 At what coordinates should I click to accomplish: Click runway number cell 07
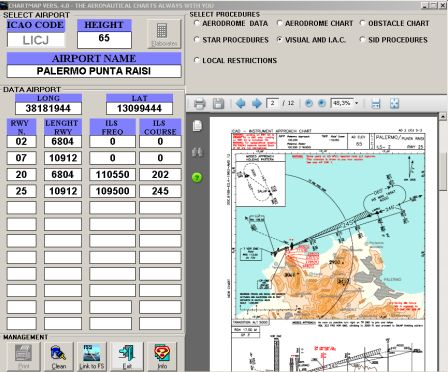point(21,158)
